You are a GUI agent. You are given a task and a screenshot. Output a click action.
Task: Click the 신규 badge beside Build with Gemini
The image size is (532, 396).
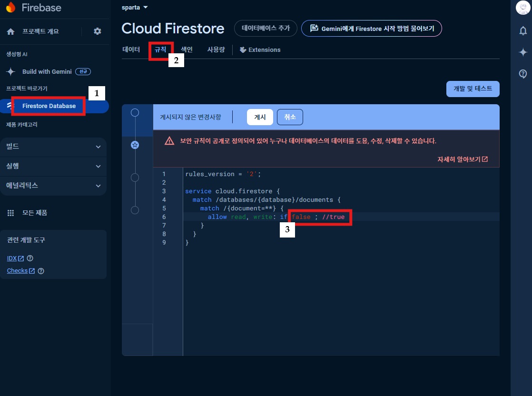[x=83, y=71]
